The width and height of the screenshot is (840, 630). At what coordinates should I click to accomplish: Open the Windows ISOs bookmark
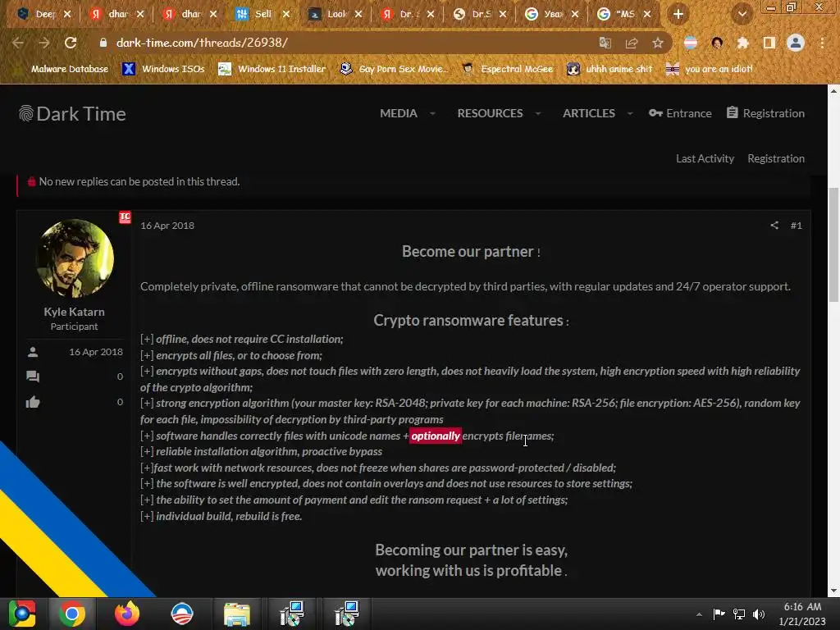[x=163, y=69]
